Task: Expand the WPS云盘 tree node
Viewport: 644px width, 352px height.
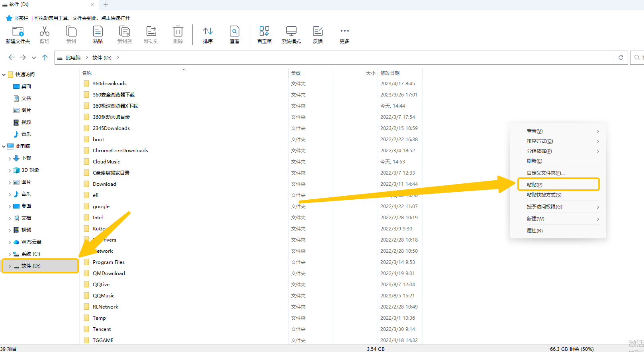Action: 10,242
